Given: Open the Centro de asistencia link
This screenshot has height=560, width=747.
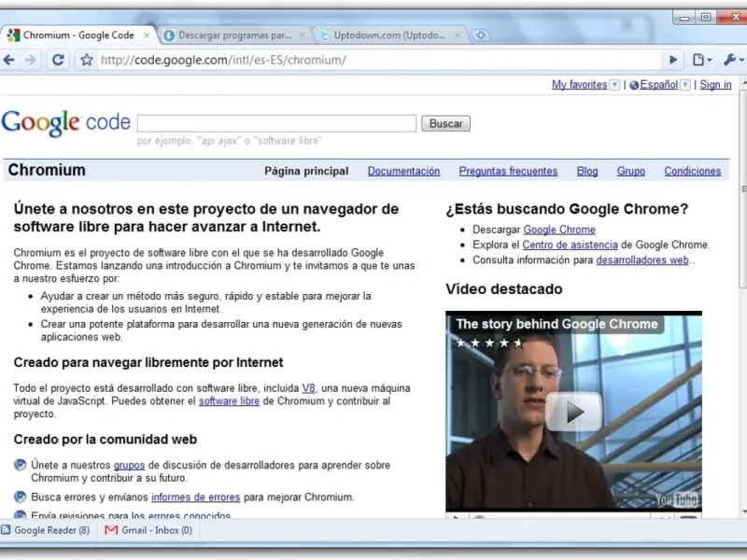Looking at the screenshot, I should [x=570, y=245].
